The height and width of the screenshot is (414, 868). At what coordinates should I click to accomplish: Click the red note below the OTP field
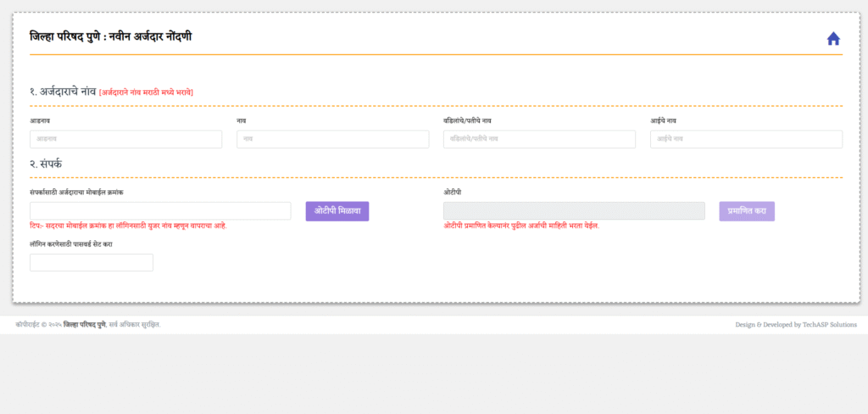point(520,227)
